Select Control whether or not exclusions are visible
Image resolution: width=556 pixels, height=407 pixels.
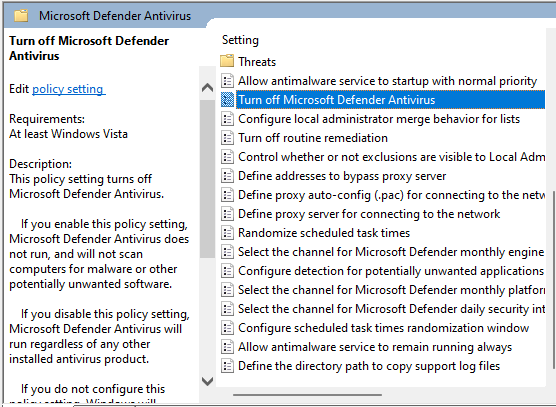[391, 157]
